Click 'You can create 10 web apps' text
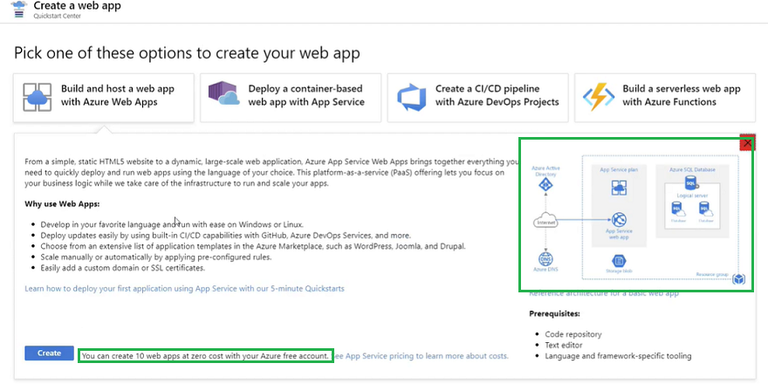This screenshot has height=384, width=768. (x=206, y=356)
